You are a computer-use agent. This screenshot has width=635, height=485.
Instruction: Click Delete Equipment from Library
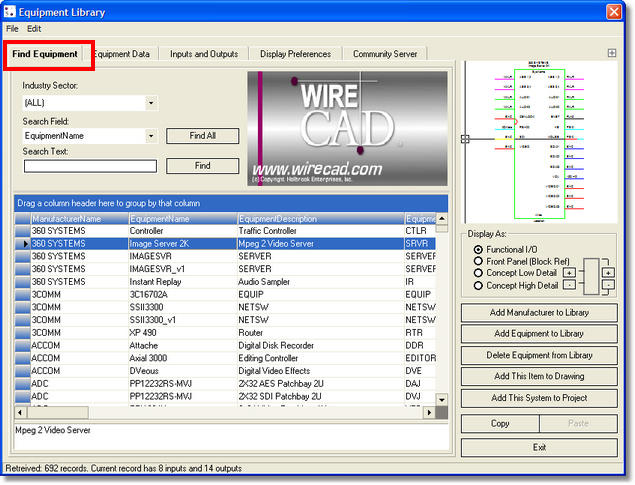point(539,355)
